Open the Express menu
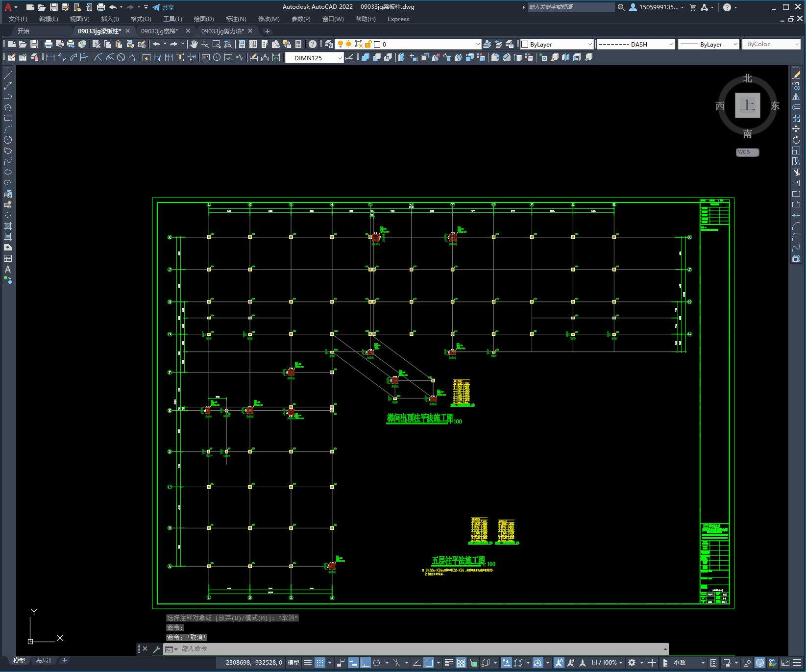The image size is (806, 672). click(x=398, y=19)
